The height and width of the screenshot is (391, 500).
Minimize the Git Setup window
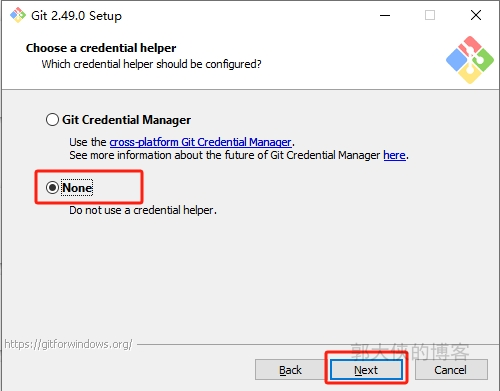tap(385, 15)
